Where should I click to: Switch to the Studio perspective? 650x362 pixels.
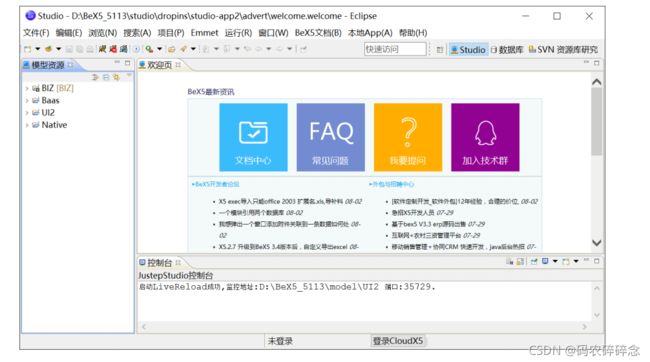pyautogui.click(x=468, y=49)
